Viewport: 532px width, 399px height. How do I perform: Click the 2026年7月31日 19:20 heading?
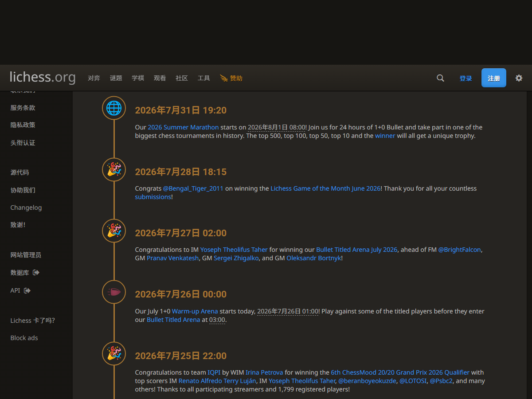point(181,110)
